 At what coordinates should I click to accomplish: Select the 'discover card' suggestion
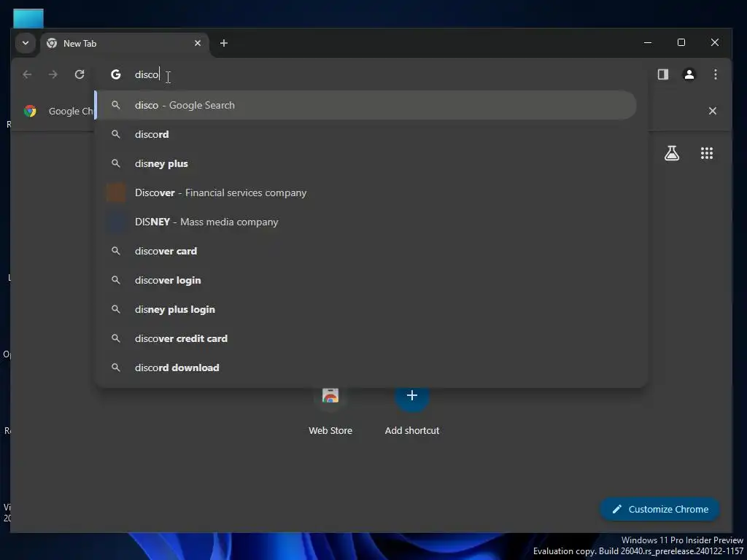[366, 251]
